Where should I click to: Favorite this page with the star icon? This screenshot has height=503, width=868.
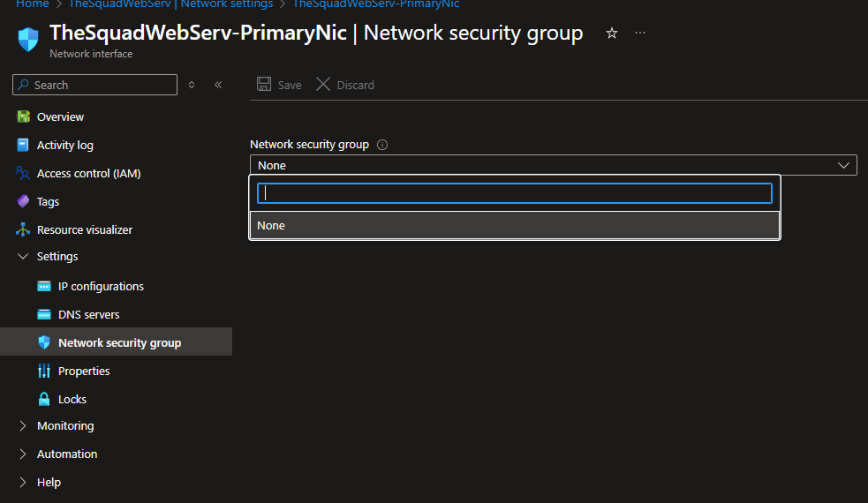click(x=612, y=34)
